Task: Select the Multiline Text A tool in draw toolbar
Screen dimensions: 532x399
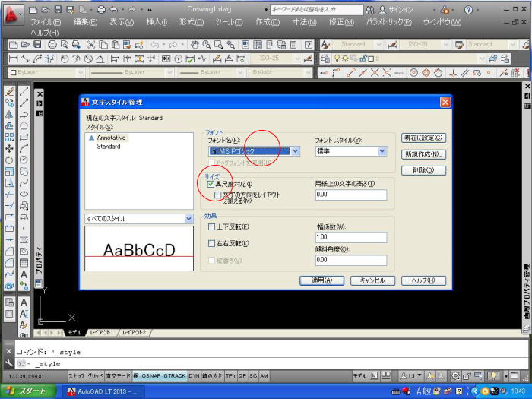Action: click(24, 274)
